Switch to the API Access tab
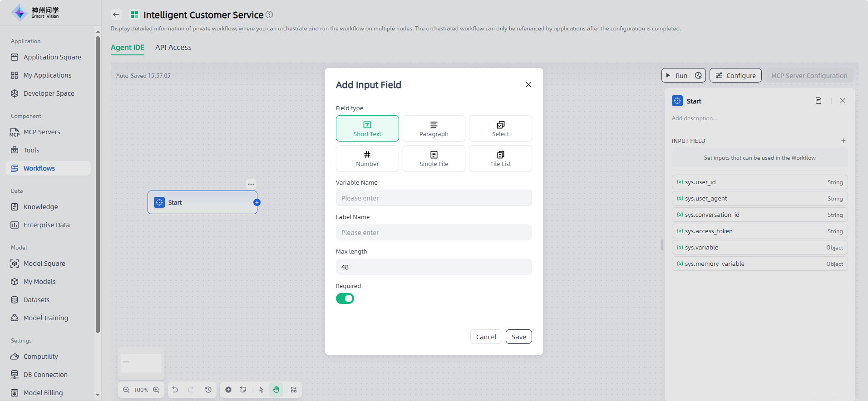The width and height of the screenshot is (868, 401). click(x=173, y=48)
